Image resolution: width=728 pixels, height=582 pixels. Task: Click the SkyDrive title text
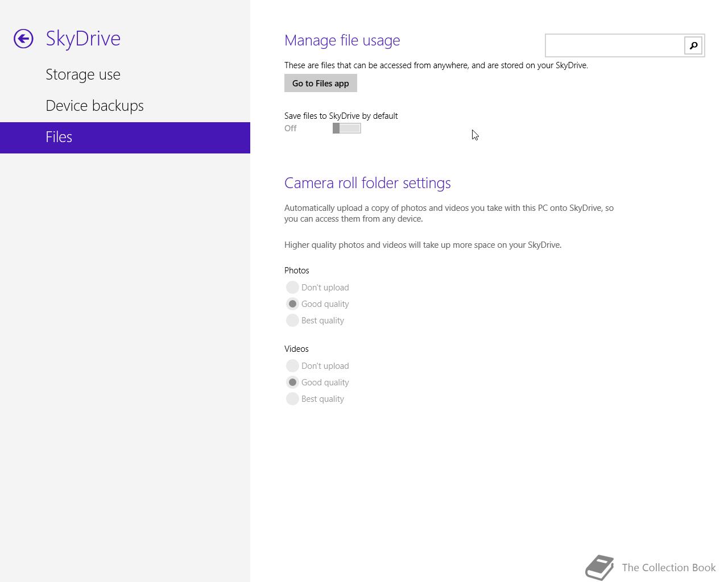pos(83,39)
